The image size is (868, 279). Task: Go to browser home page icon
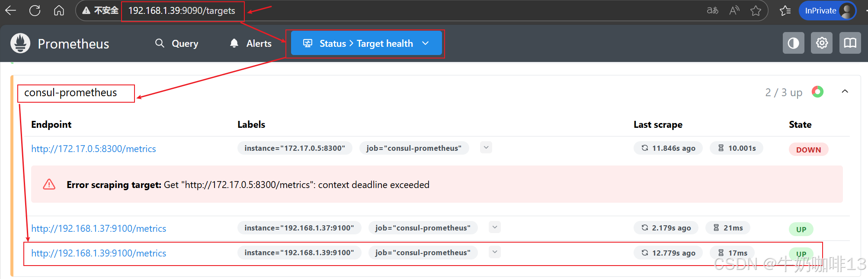(59, 10)
